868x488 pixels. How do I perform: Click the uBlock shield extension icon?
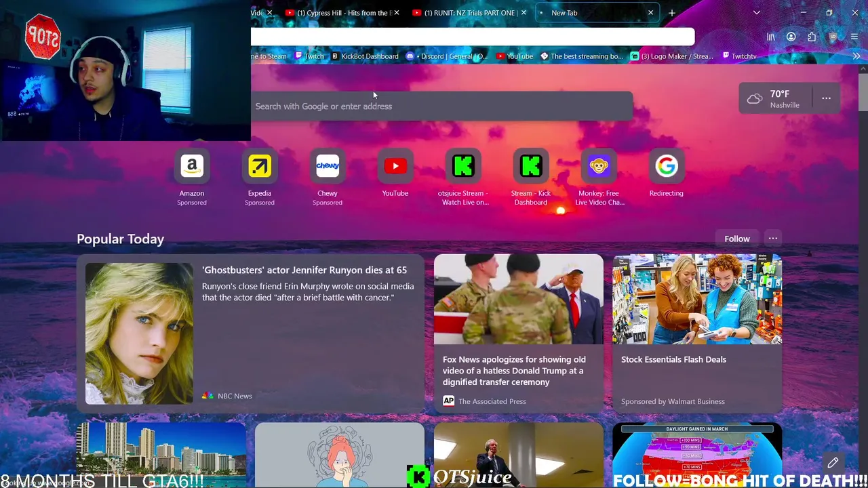pos(833,37)
